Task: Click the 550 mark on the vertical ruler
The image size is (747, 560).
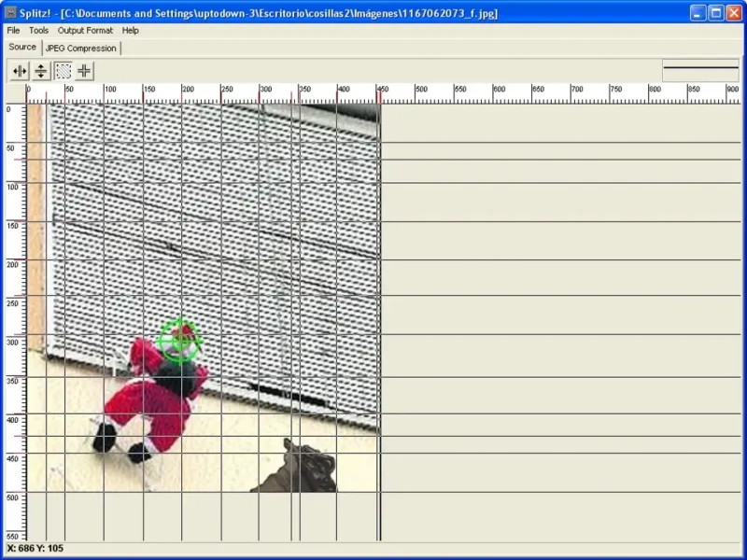Action: pyautogui.click(x=12, y=537)
